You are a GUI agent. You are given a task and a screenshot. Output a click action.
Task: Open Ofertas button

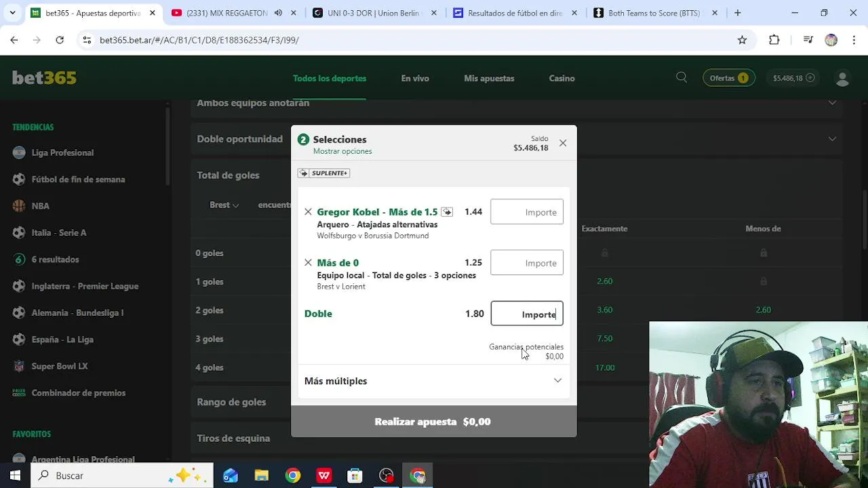729,78
